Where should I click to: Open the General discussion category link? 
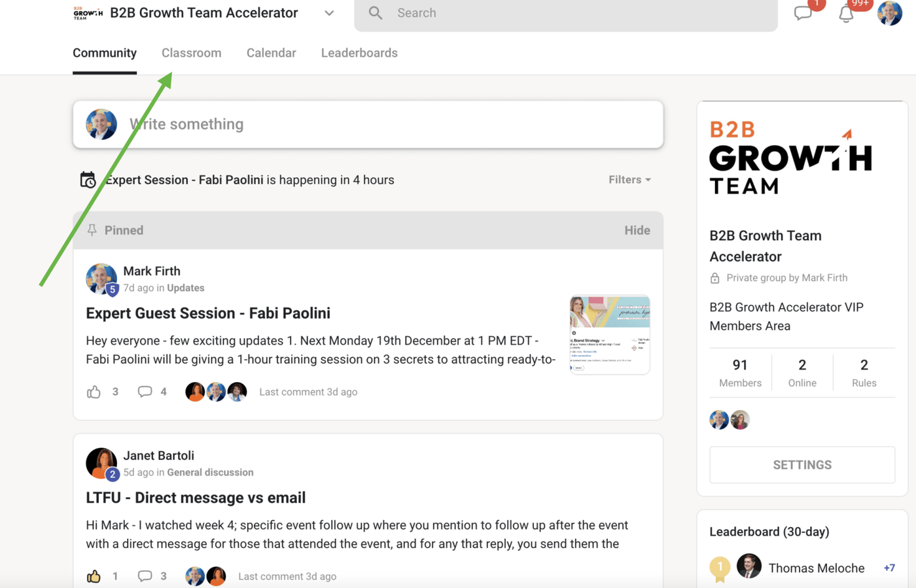tap(210, 472)
